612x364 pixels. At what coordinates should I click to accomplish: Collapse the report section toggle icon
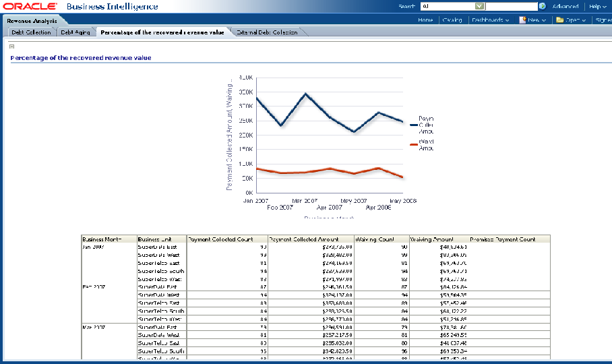pyautogui.click(x=11, y=47)
